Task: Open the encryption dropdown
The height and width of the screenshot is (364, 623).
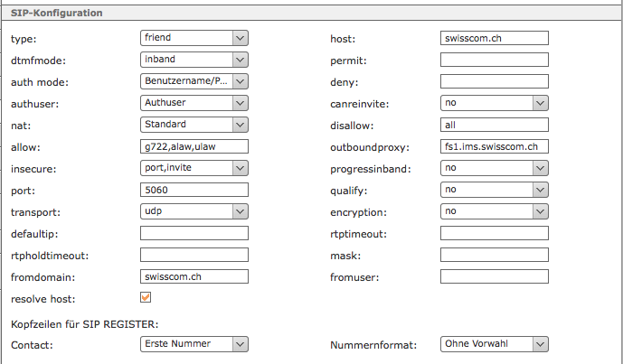Action: click(495, 211)
